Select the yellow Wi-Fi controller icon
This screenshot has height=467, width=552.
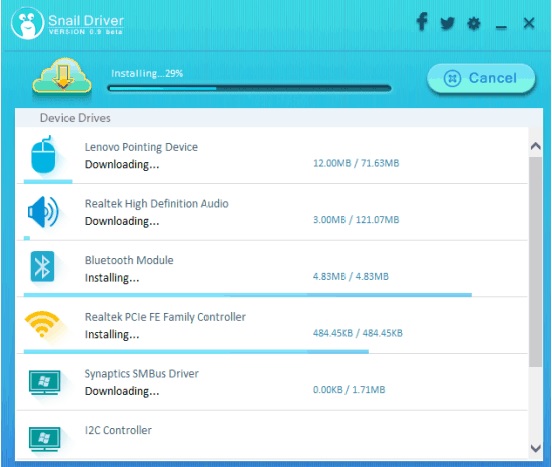click(42, 324)
